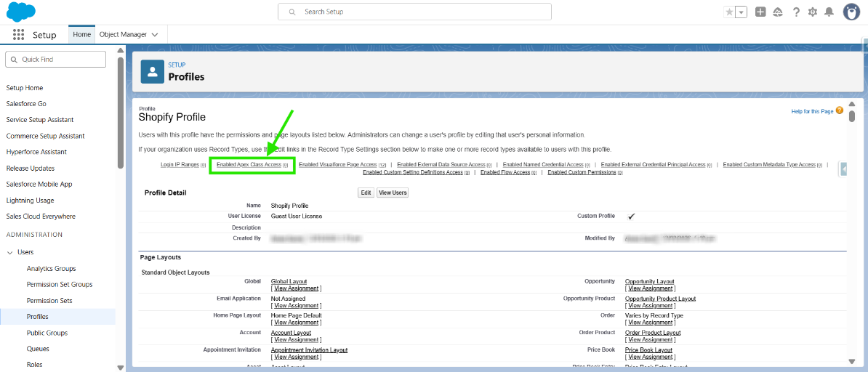Open the user avatar profile menu
Screen dimensions: 868x372
851,12
